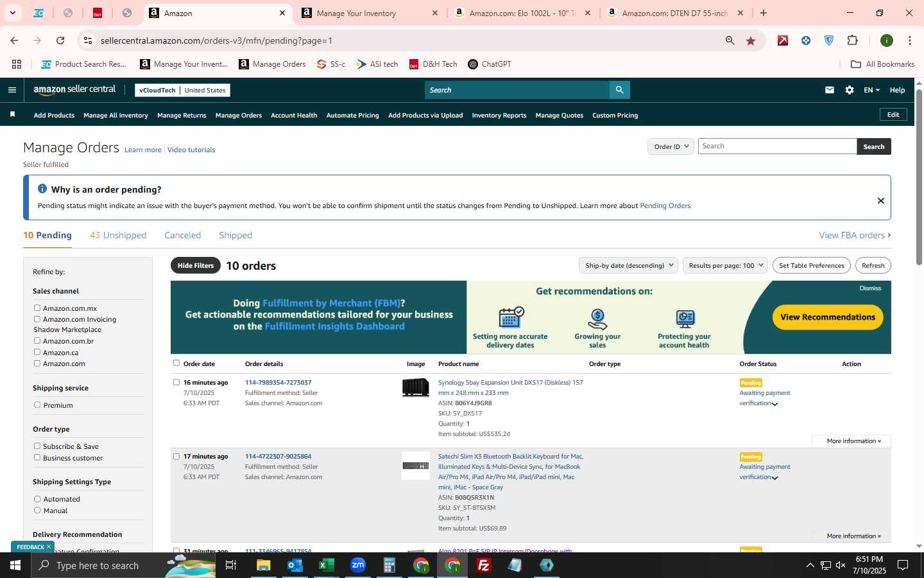Open the Ship-by date sort dropdown
924x578 pixels.
point(628,265)
